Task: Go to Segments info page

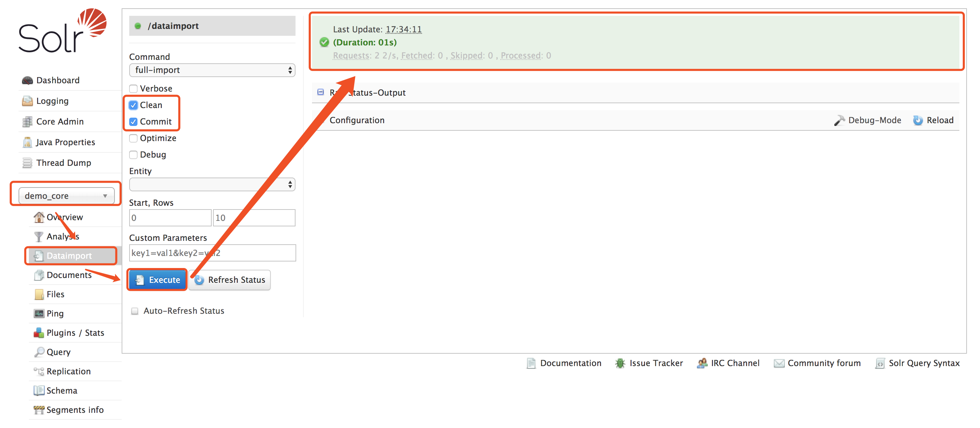Action: (x=75, y=410)
